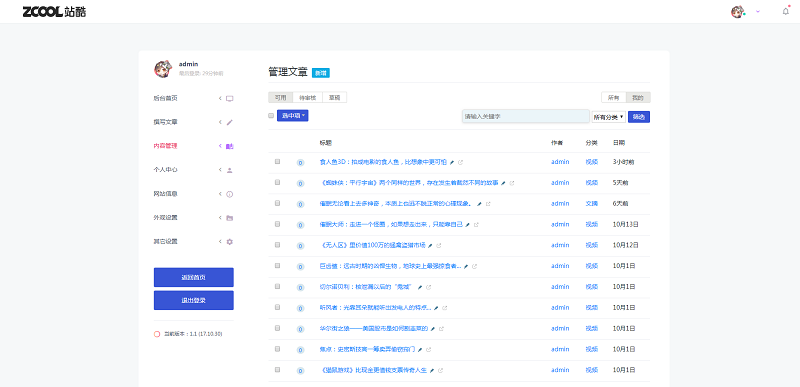Screen dimensions: 800x387
Task: Switch to the 待审核 tab
Action: coord(308,97)
